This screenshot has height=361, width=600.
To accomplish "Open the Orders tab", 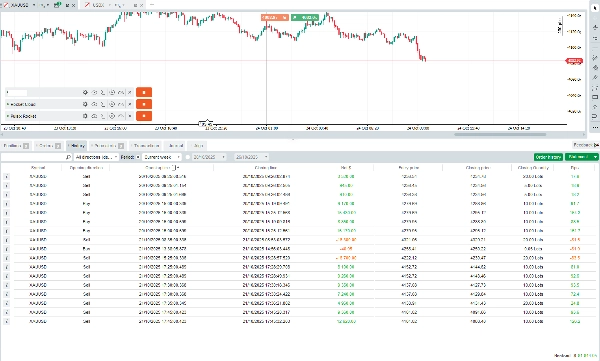I will [49, 145].
